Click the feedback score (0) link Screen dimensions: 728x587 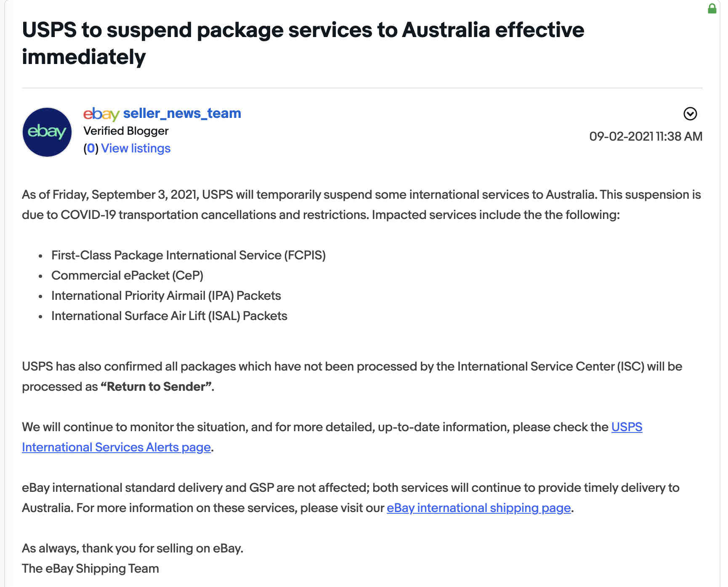pyautogui.click(x=91, y=148)
